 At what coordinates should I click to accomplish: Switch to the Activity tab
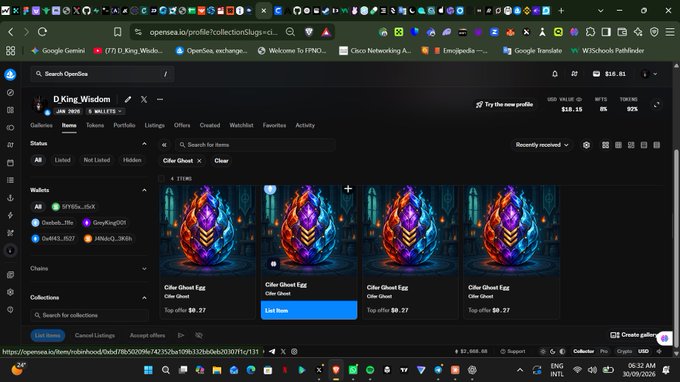click(305, 125)
